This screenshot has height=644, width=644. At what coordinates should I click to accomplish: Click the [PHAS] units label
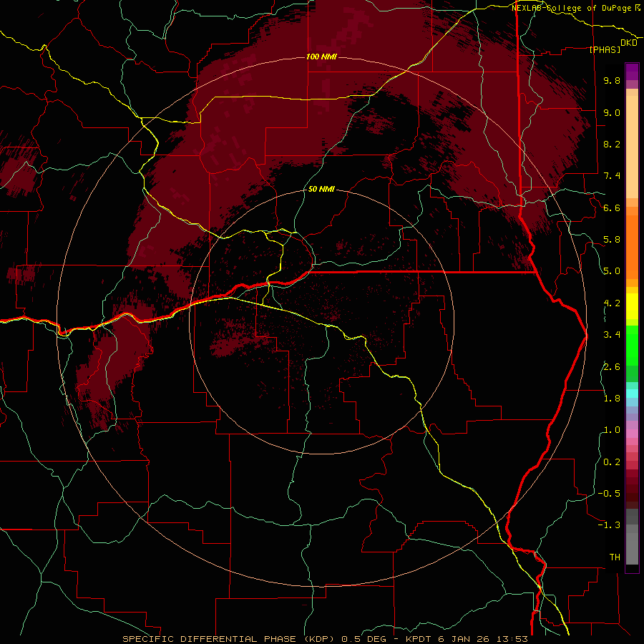(x=605, y=49)
